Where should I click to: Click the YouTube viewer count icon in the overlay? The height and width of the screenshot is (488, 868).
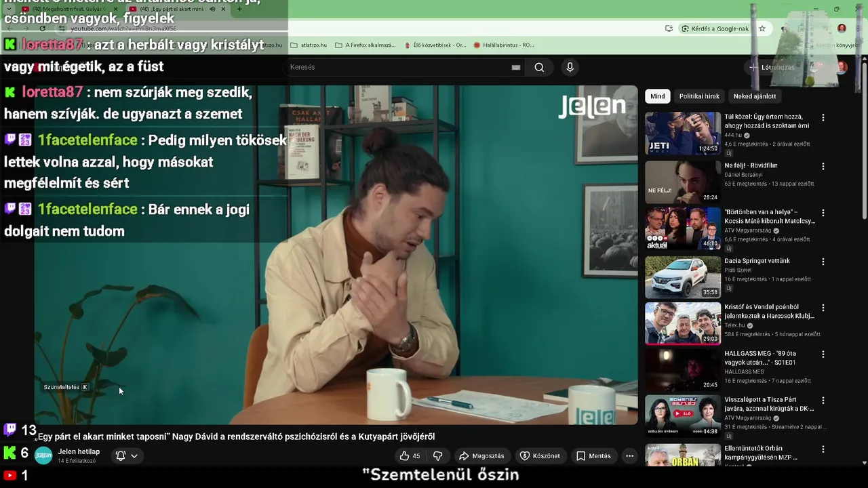(x=9, y=476)
